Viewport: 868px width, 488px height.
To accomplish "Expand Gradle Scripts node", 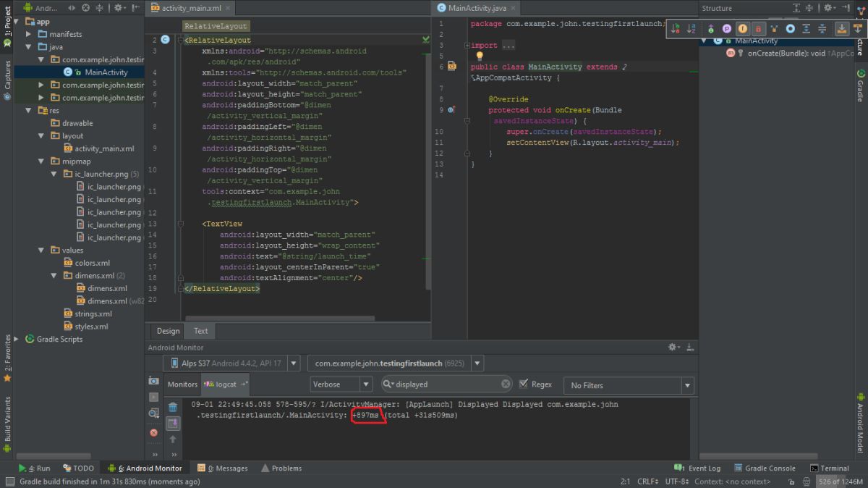I will [17, 339].
